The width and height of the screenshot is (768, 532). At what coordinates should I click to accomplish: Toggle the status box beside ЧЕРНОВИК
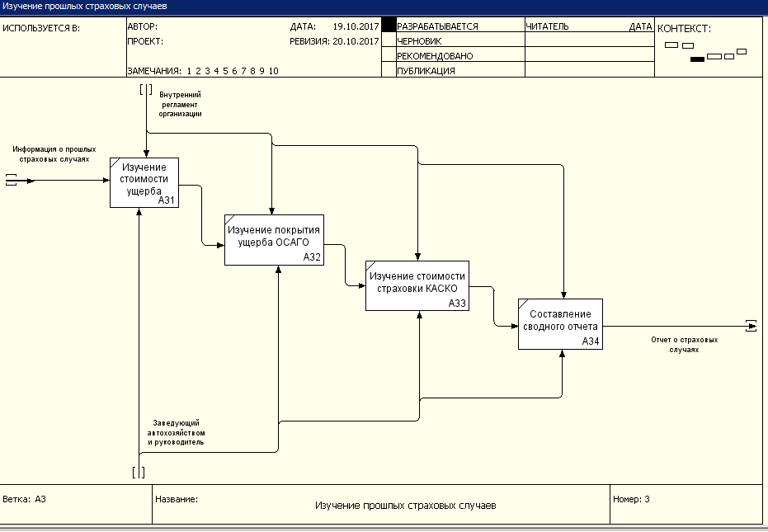(x=389, y=40)
